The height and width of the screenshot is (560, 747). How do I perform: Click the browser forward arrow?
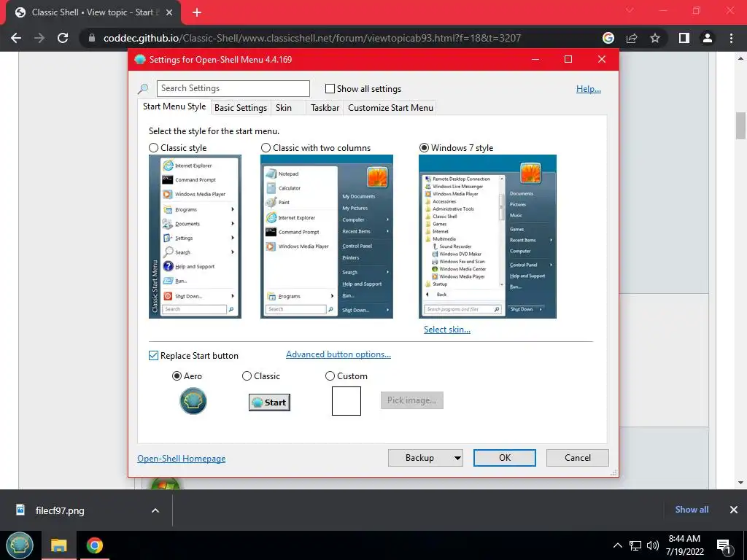tap(39, 38)
